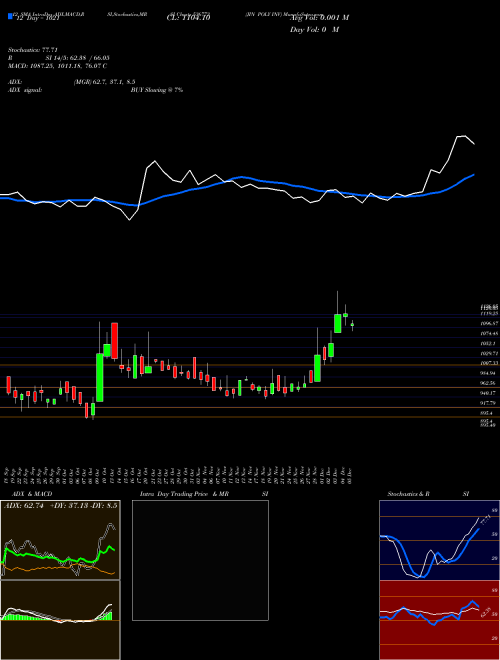The image size is (500, 660).
Task: Select the tallest green candlestick near 09 Oct
Action: tap(100, 378)
